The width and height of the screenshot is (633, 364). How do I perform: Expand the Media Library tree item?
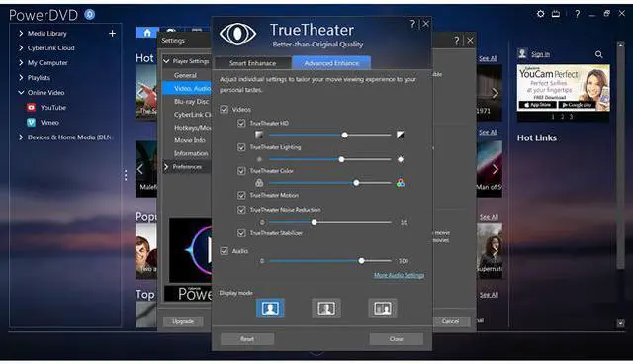pos(21,33)
